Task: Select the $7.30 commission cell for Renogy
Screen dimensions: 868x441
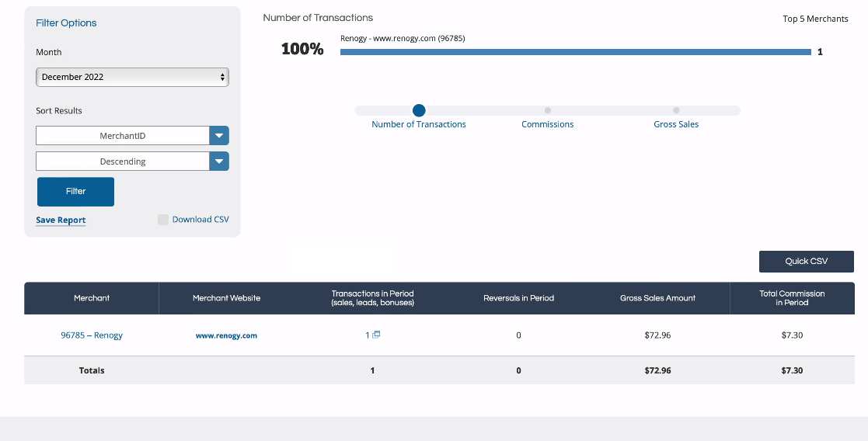Action: click(792, 335)
